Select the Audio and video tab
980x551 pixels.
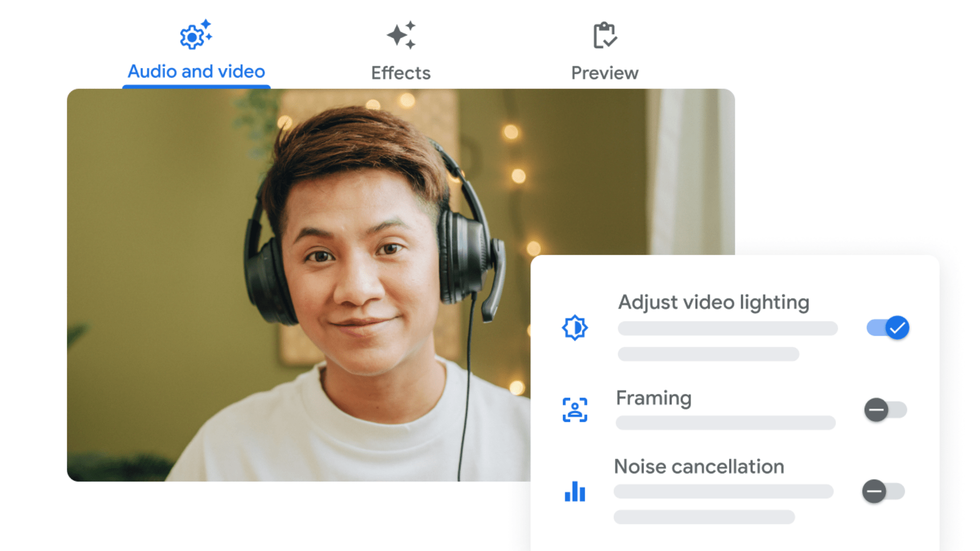pyautogui.click(x=196, y=71)
